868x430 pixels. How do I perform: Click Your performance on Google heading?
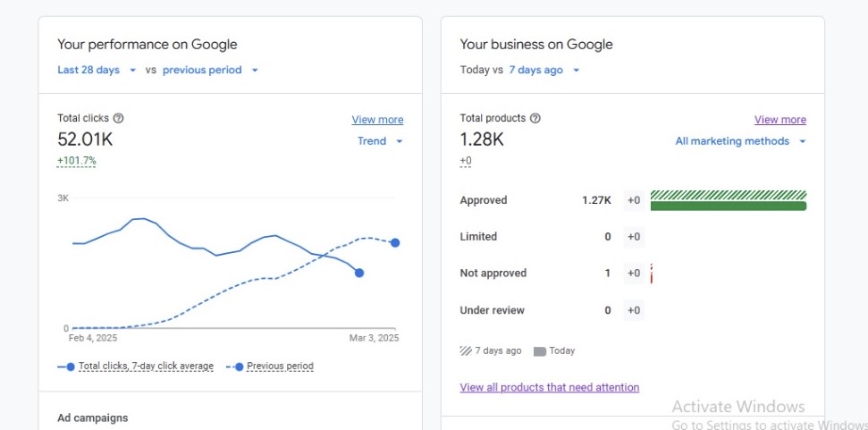click(x=147, y=45)
